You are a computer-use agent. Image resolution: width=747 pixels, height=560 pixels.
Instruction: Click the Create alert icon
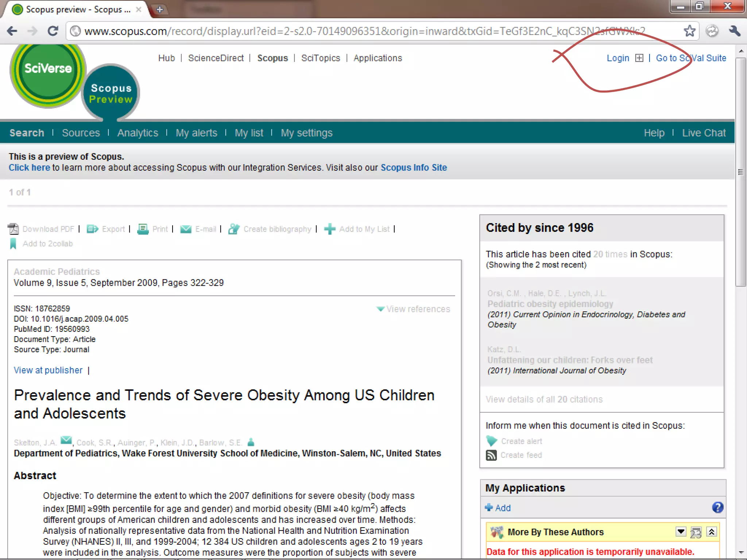[x=492, y=441]
